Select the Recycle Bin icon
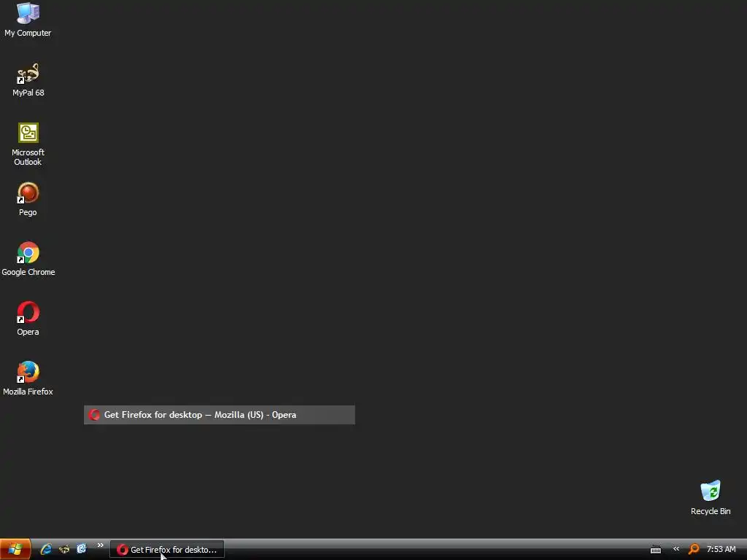Screen dimensions: 747x560 coord(711,498)
